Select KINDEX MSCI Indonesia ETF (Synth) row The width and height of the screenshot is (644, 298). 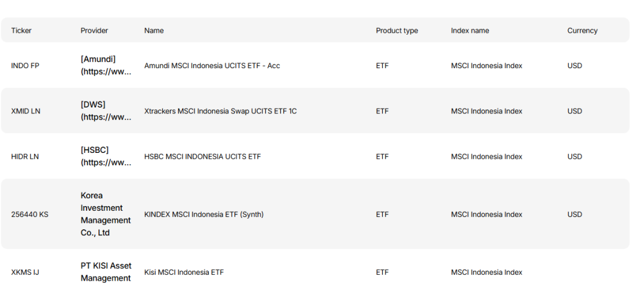[x=203, y=214]
